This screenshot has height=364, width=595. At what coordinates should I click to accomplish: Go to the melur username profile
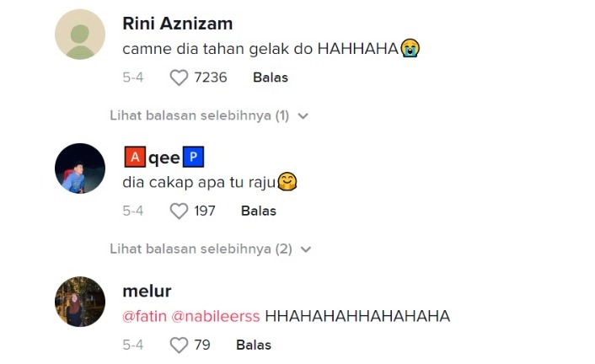(147, 292)
